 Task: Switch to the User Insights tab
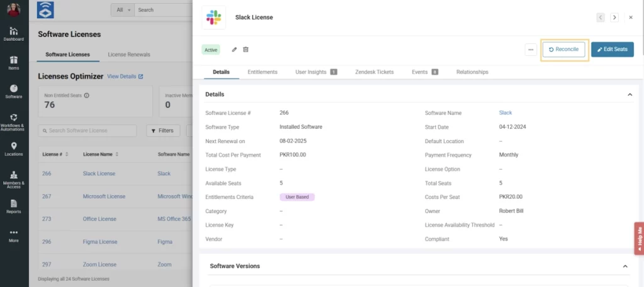316,72
